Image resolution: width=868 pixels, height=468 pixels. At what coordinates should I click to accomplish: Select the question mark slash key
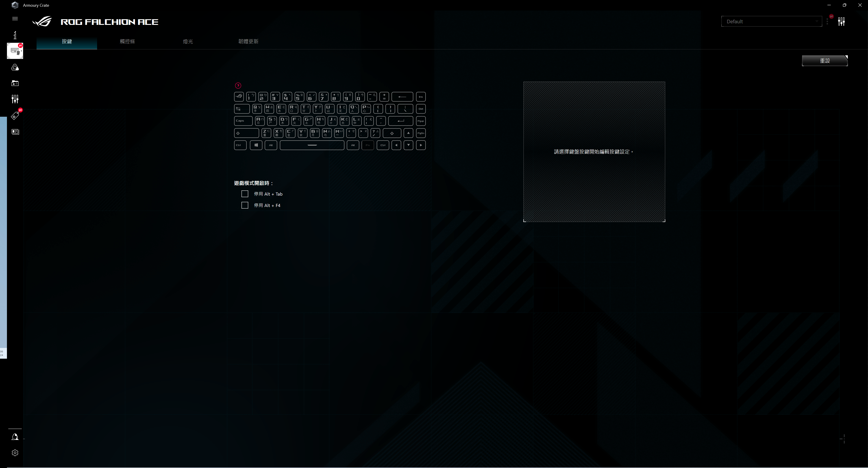375,133
